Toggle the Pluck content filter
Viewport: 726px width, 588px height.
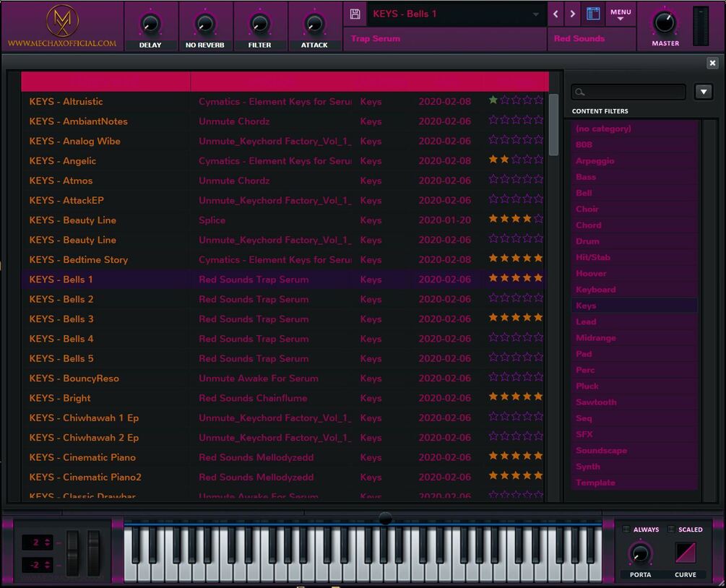click(x=634, y=386)
